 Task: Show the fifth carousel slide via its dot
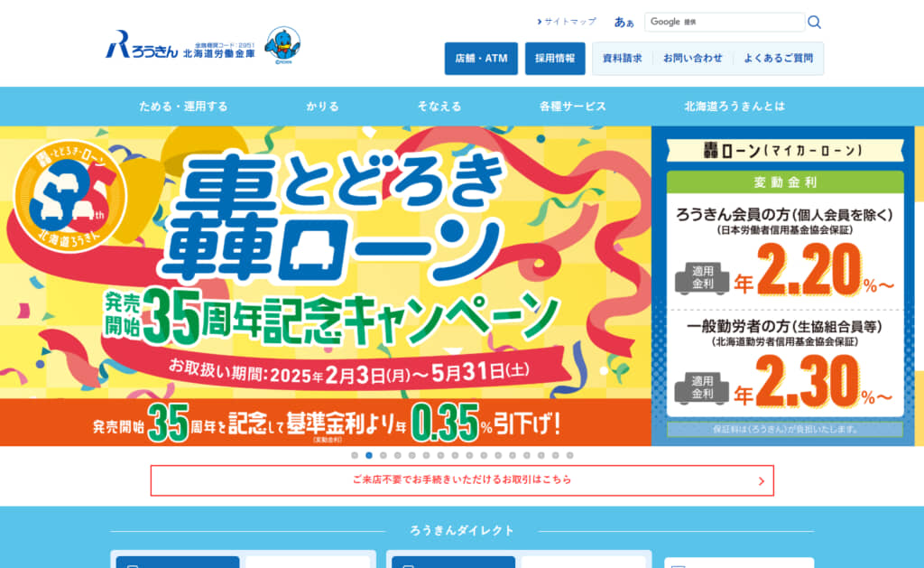(x=411, y=455)
